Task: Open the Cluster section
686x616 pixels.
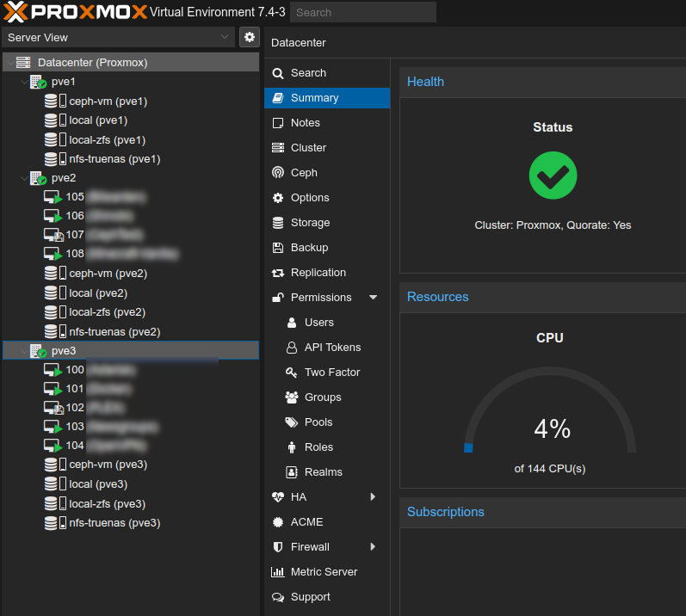Action: (327, 148)
